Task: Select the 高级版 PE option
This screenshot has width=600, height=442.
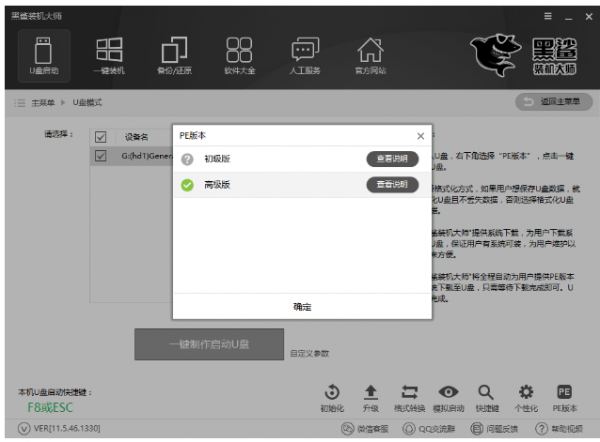Action: pos(302,185)
